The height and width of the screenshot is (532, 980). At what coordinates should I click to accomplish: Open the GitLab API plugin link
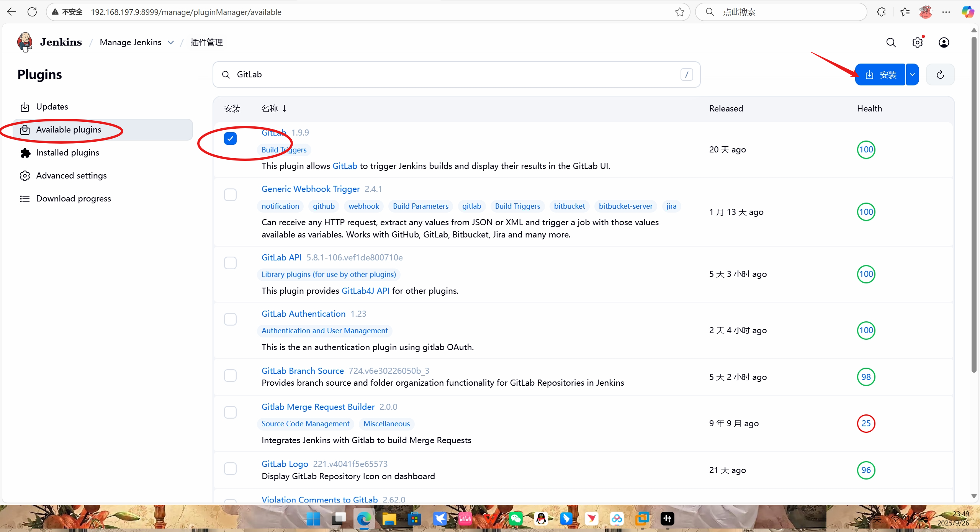[281, 257]
